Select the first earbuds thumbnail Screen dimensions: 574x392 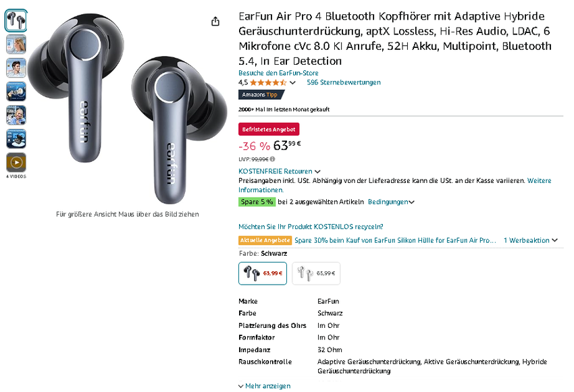tap(16, 21)
